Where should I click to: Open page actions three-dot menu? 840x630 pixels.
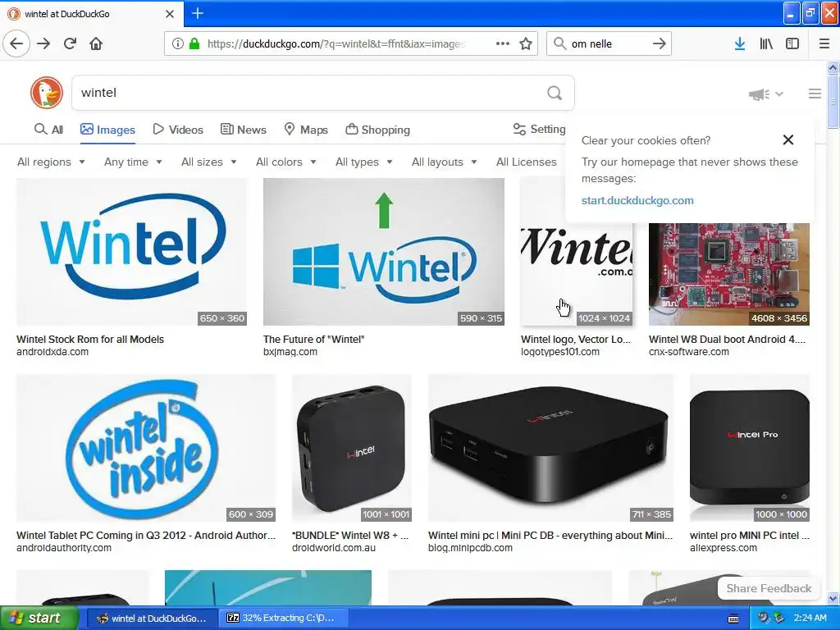[x=503, y=44]
